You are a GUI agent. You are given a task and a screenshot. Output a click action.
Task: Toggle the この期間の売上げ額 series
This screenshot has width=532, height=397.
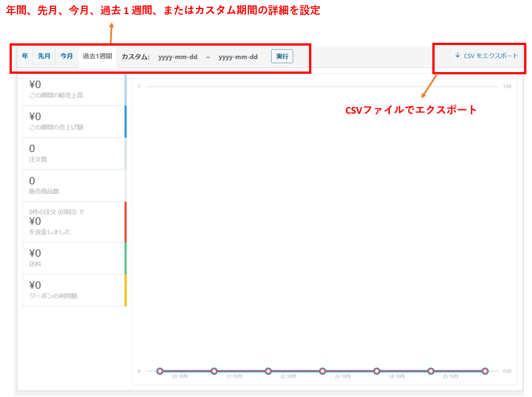pyautogui.click(x=73, y=121)
